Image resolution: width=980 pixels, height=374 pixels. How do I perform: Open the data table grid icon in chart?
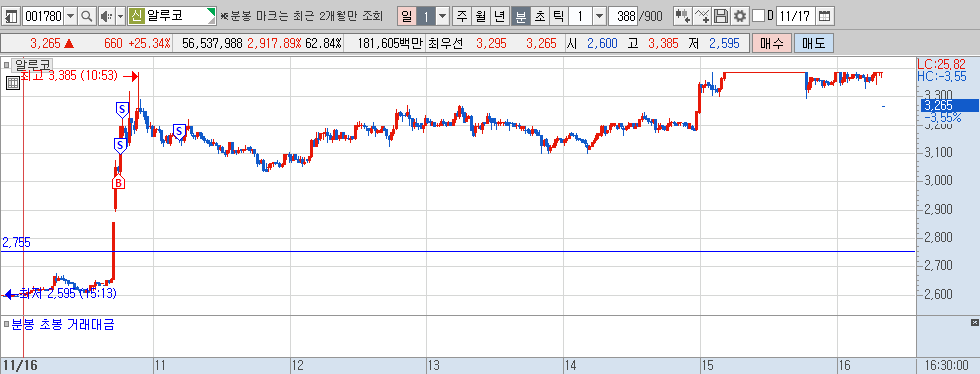(12, 83)
